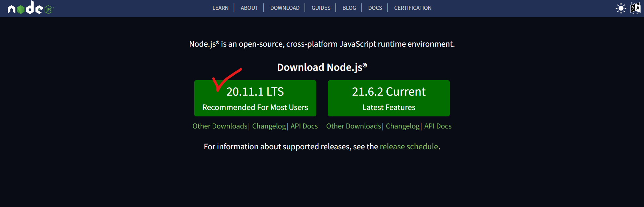Viewport: 644px width, 207px height.
Task: Download the 21.6.2 Current version
Action: (x=389, y=98)
